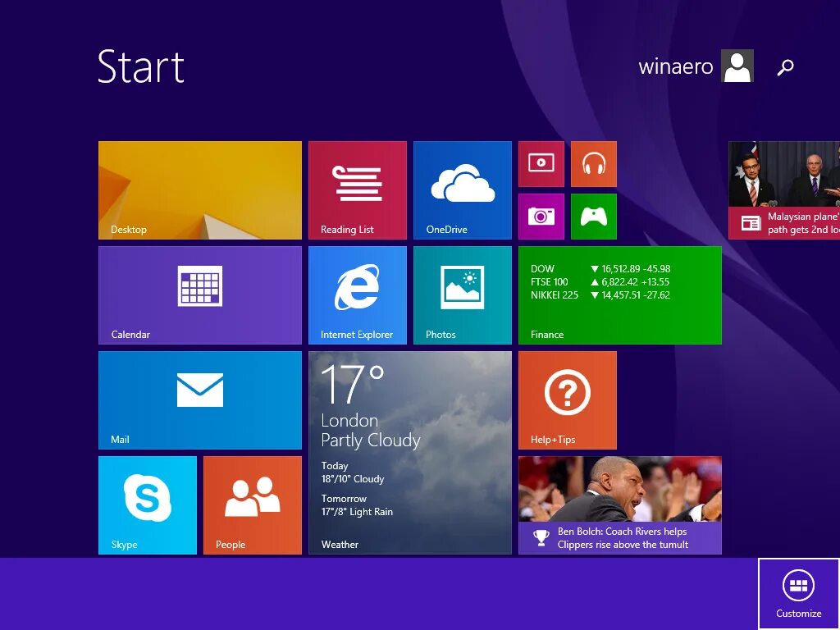Screen dimensions: 840x630
Task: Click the Start heading text
Action: point(141,67)
